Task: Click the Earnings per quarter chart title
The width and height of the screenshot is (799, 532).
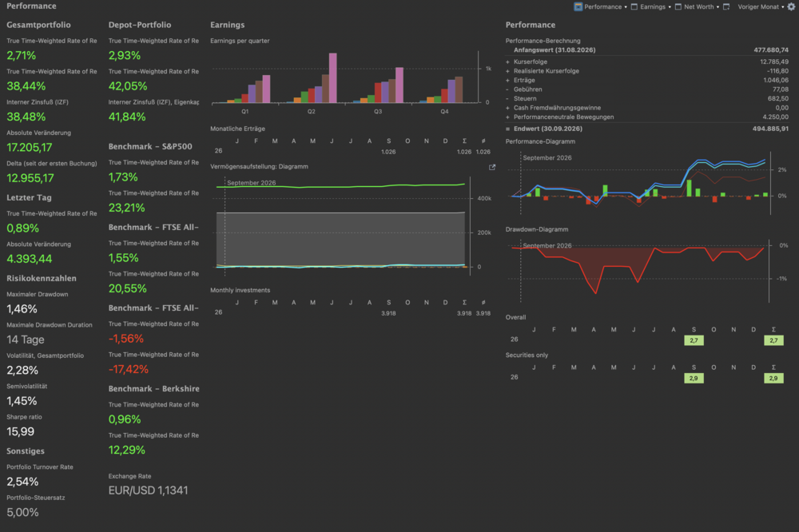Action: point(240,41)
